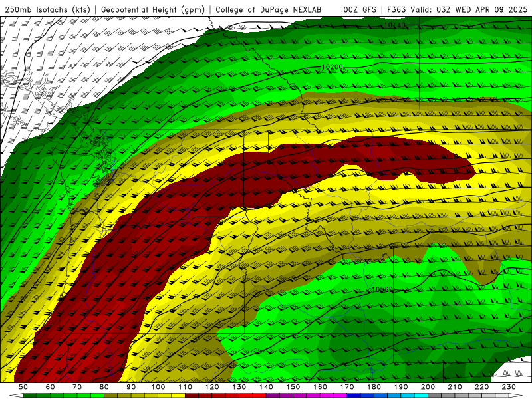
Task: Click the 160 knot color scale label
Action: coord(320,387)
